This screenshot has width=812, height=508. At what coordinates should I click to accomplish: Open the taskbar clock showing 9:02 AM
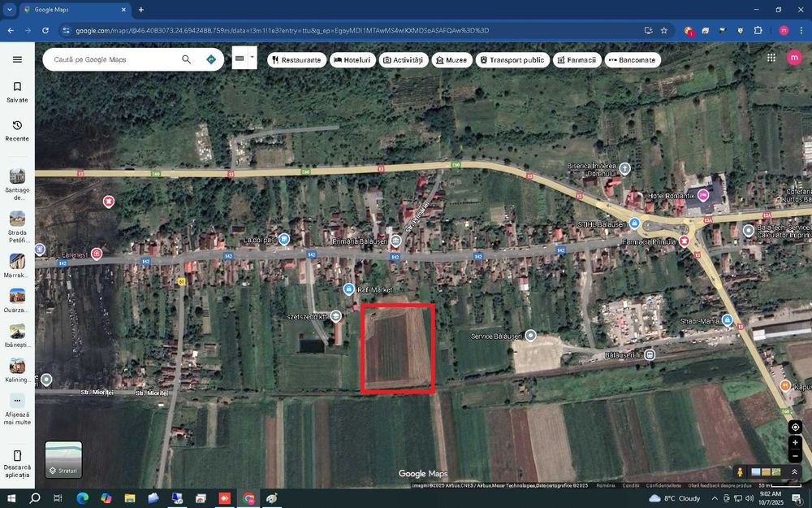(x=770, y=498)
